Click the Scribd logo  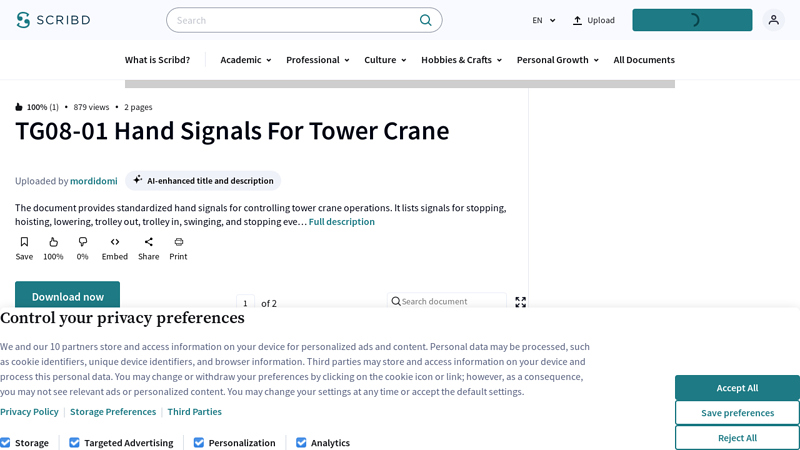click(x=53, y=20)
